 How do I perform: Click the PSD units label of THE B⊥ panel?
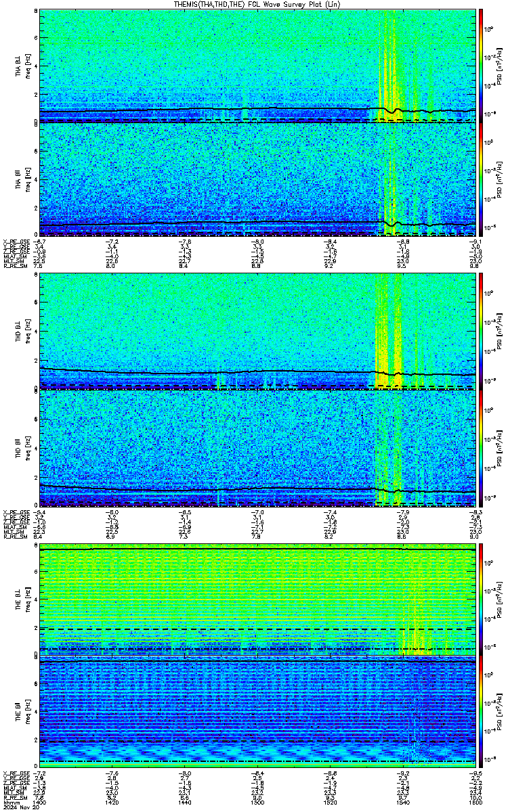coord(499,600)
